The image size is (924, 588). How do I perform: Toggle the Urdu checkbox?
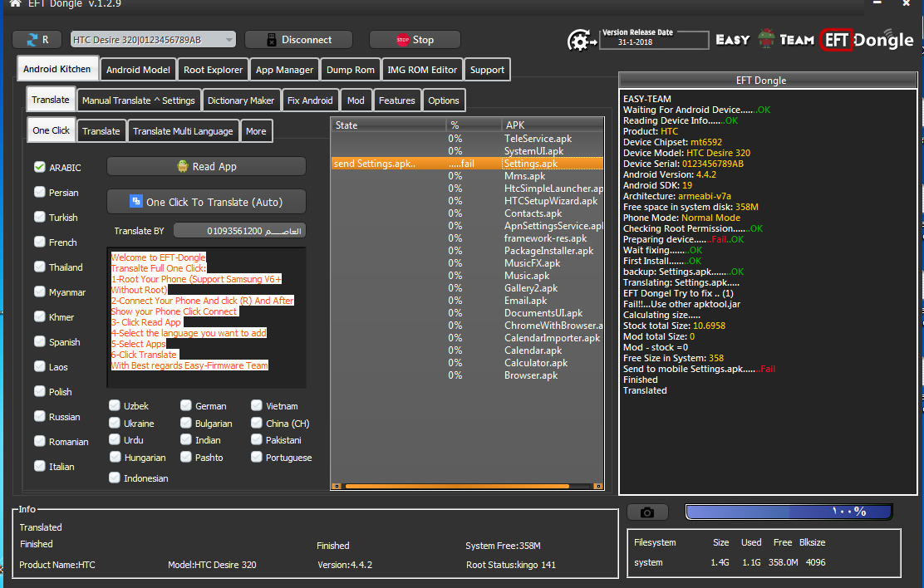tap(115, 439)
